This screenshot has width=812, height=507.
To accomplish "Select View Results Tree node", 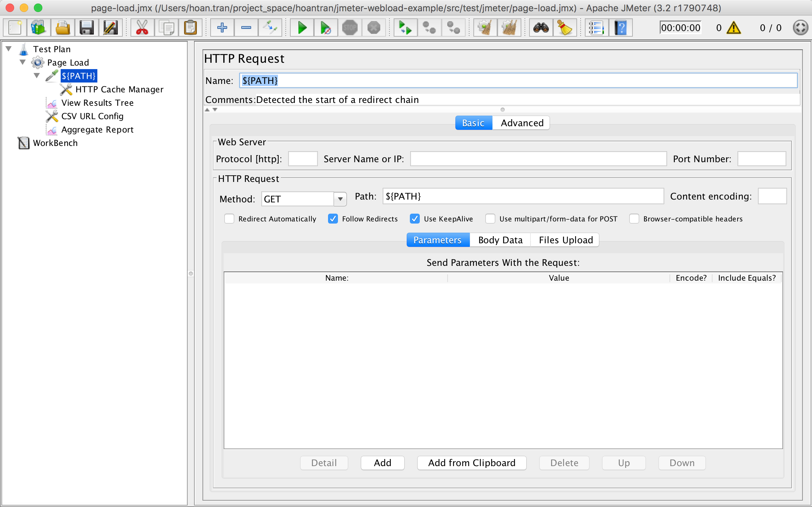I will pyautogui.click(x=97, y=103).
